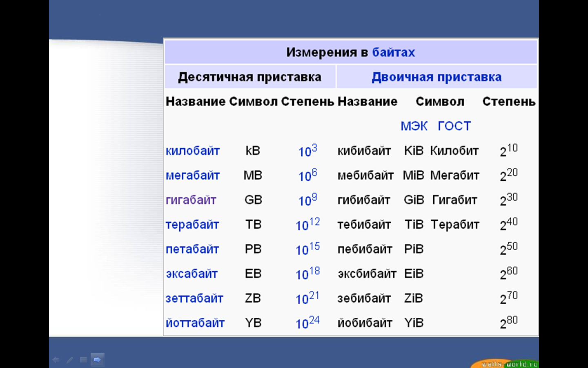Follow the ГОСТ link
Image resolution: width=588 pixels, height=368 pixels.
point(454,126)
